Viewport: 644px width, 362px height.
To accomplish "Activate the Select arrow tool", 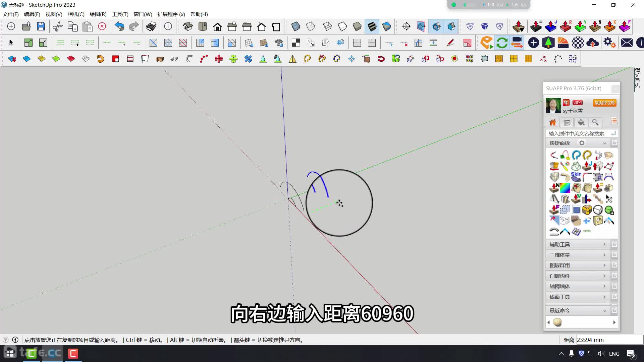I will pos(11,43).
